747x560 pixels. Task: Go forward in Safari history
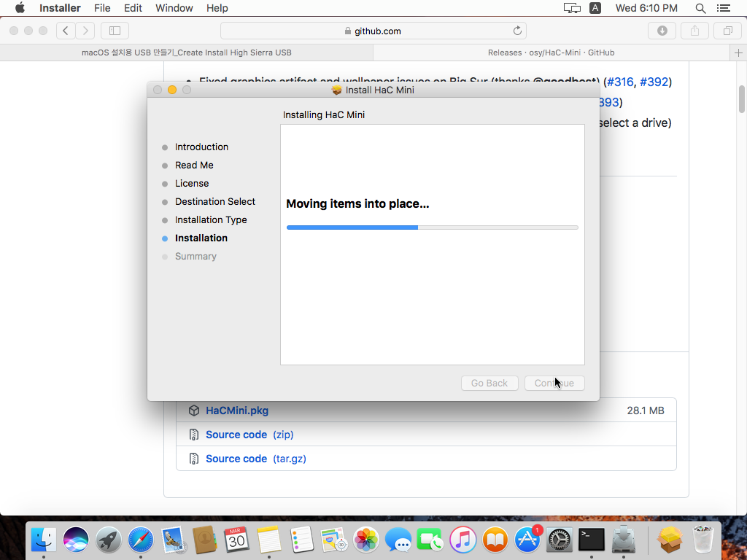pos(85,31)
